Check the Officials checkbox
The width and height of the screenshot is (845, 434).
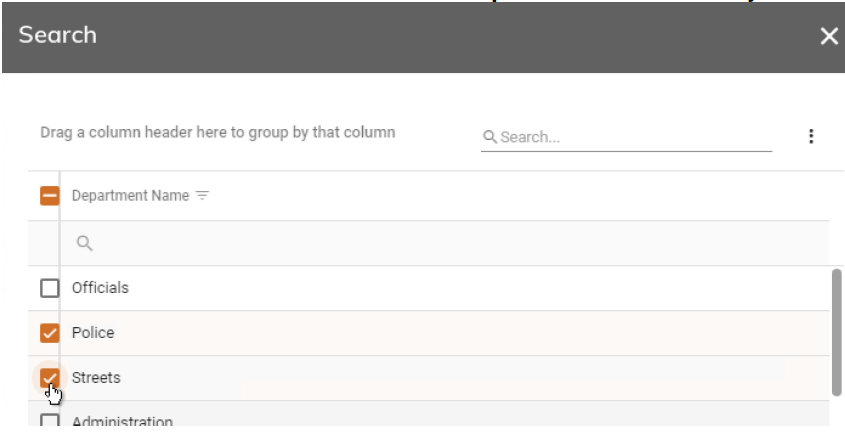pyautogui.click(x=48, y=288)
